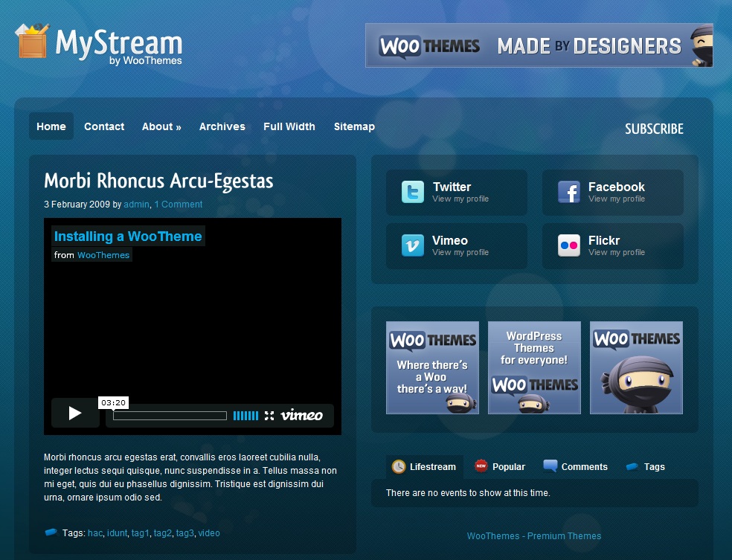732x560 pixels.
Task: Click the 'by WooThemes' logo tagline
Action: 146,61
